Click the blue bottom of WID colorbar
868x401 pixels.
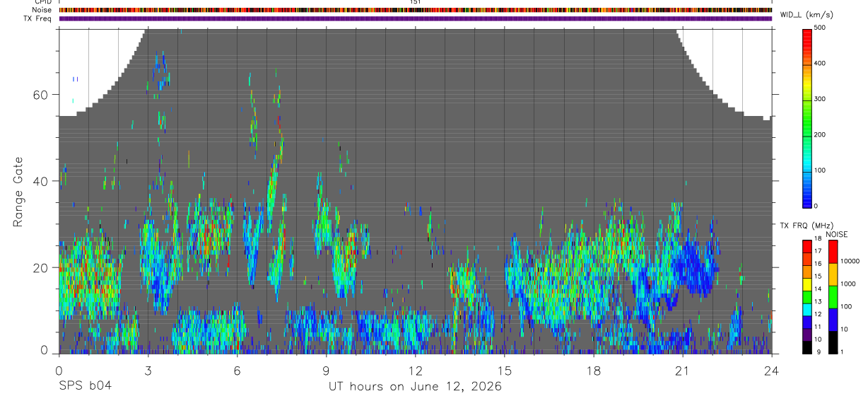pos(807,201)
